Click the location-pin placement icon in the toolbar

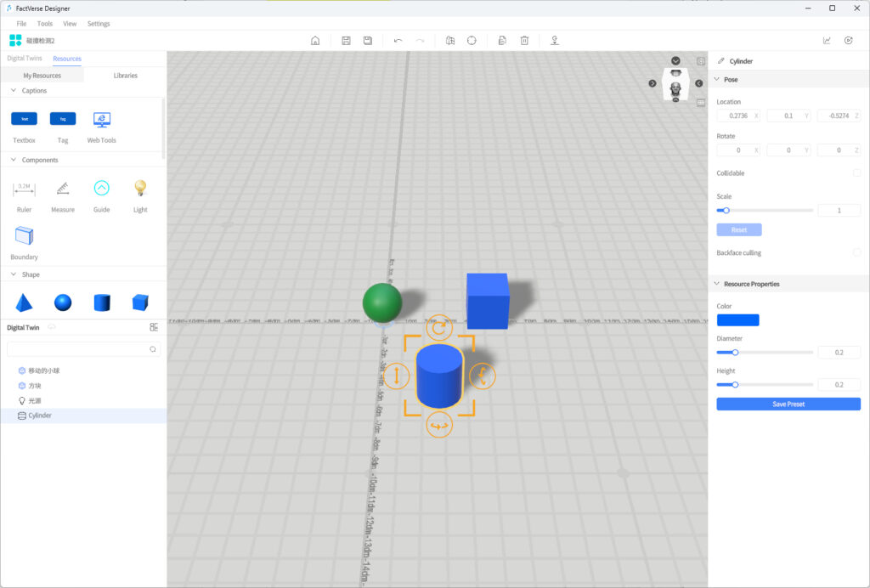554,41
